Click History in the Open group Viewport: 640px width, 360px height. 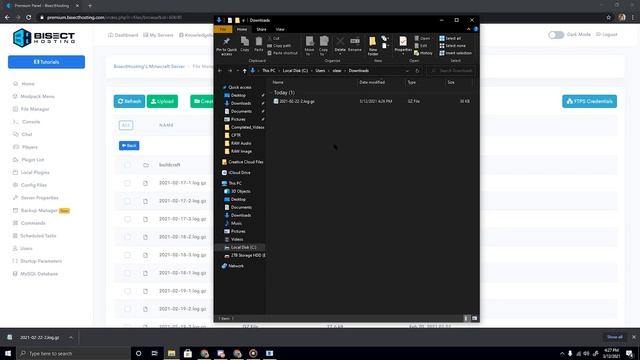(x=423, y=53)
